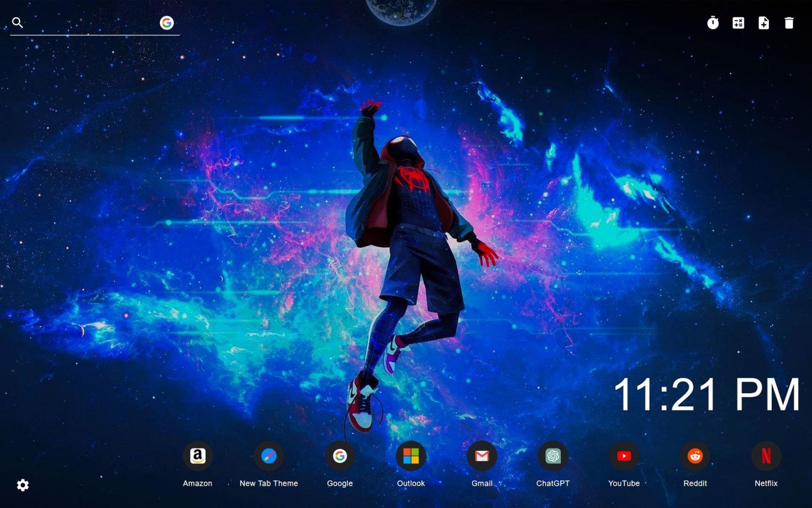Click the Amazon label text
The width and height of the screenshot is (812, 508).
point(198,483)
